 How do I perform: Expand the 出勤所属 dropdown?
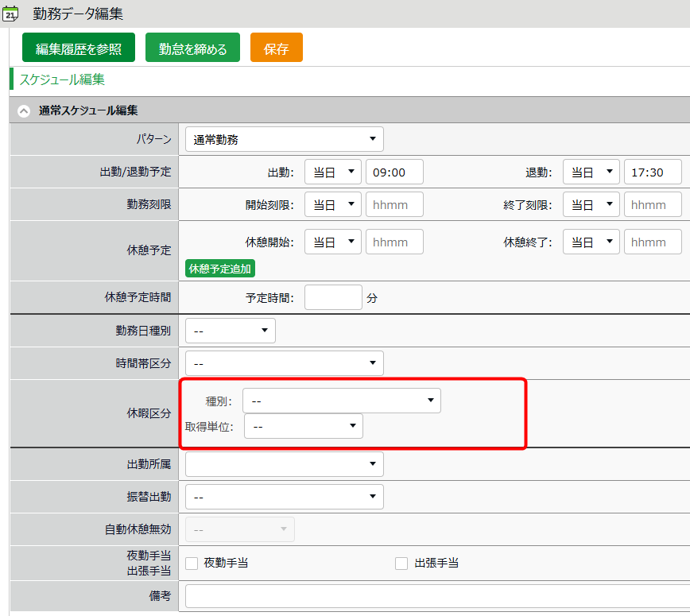pyautogui.click(x=284, y=464)
